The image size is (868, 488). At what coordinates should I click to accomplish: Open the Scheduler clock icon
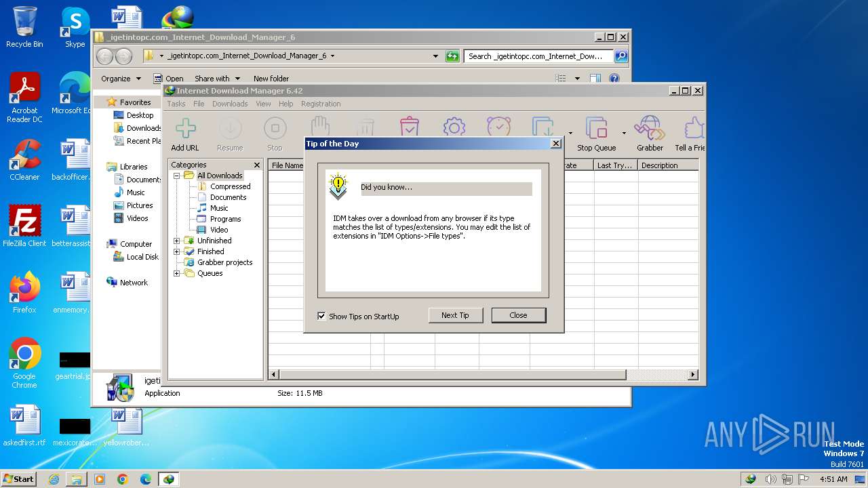coord(498,126)
